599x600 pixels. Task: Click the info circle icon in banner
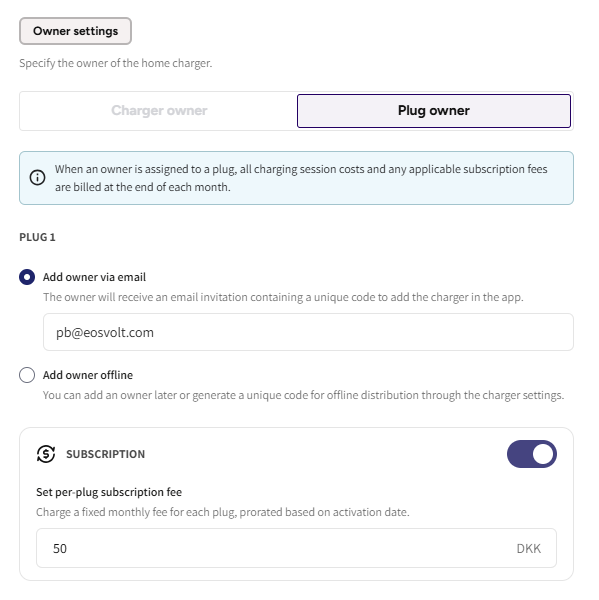(x=38, y=178)
